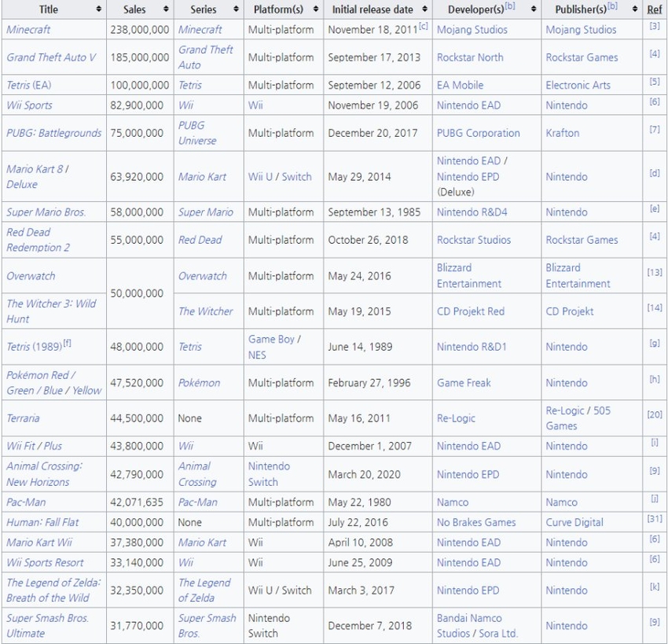Open Game Freak developer link
Screen dimensions: 668x644
click(x=464, y=383)
